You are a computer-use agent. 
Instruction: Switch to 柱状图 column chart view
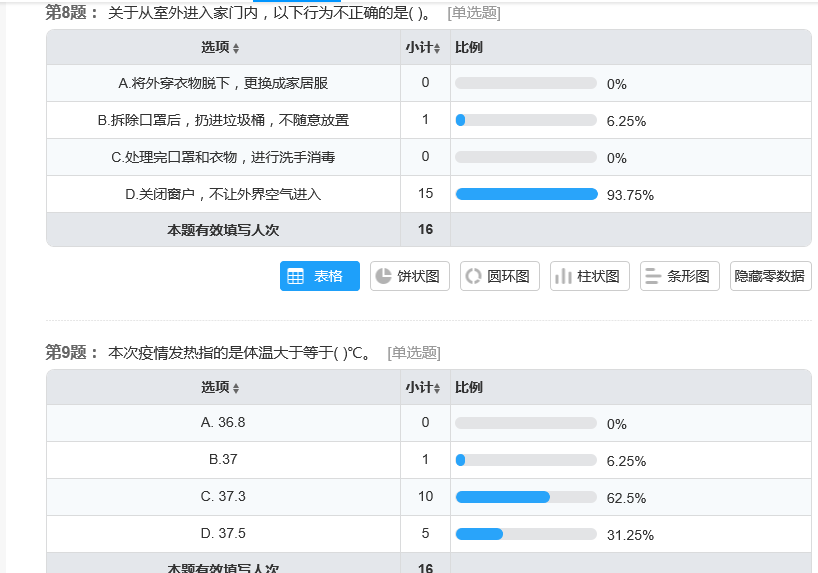click(x=590, y=276)
